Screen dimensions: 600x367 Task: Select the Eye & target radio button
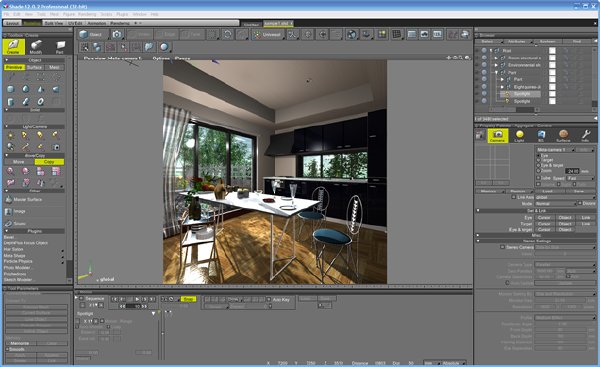click(x=538, y=165)
